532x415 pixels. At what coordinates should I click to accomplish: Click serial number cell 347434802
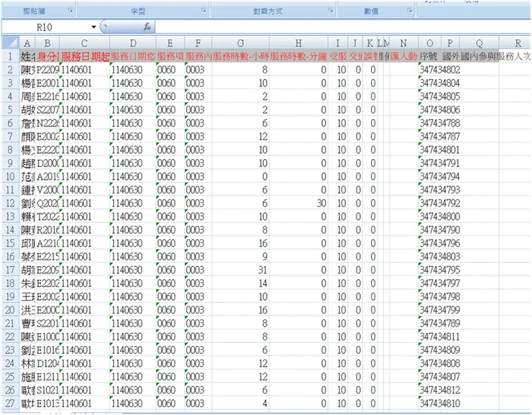(439, 70)
